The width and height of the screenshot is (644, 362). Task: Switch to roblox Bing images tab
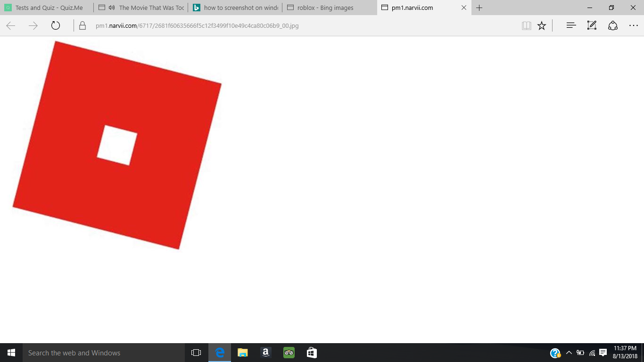[329, 8]
